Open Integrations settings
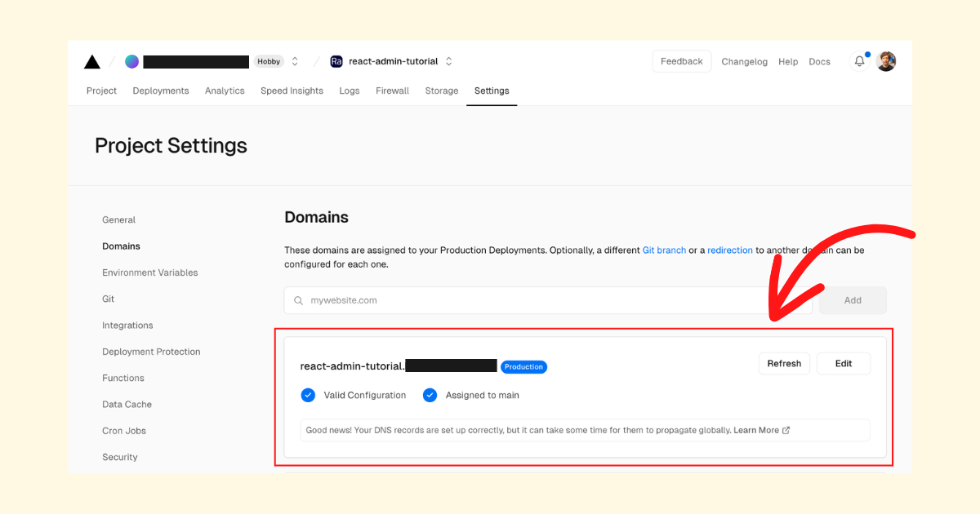This screenshot has height=514, width=980. point(127,325)
